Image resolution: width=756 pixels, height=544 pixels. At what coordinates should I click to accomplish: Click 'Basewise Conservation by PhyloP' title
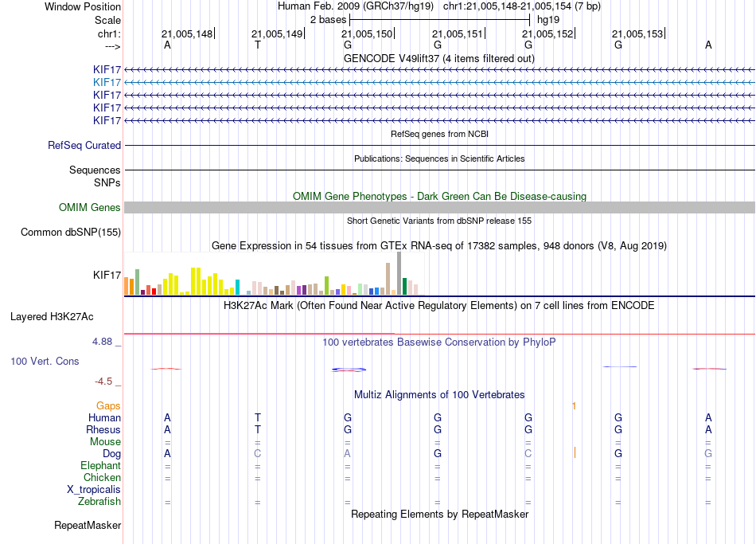(x=438, y=342)
